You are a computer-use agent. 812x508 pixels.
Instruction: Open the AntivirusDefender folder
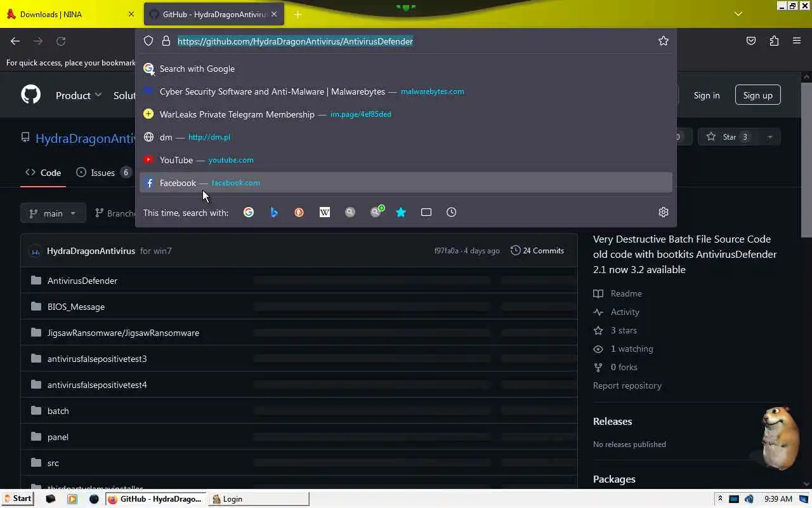pos(82,281)
